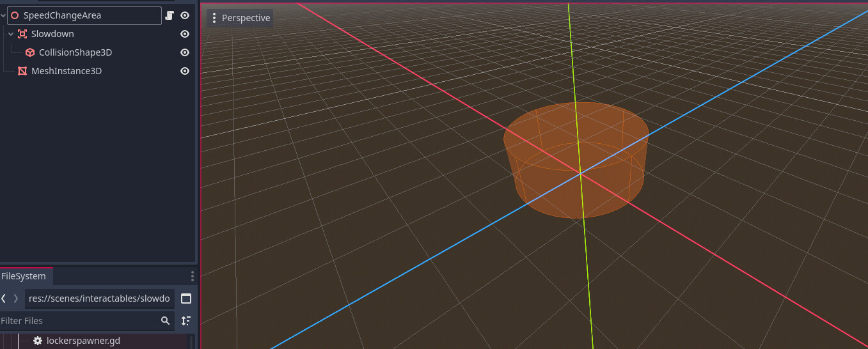Image resolution: width=868 pixels, height=349 pixels.
Task: Toggle visibility of Slowdown node
Action: tap(185, 34)
